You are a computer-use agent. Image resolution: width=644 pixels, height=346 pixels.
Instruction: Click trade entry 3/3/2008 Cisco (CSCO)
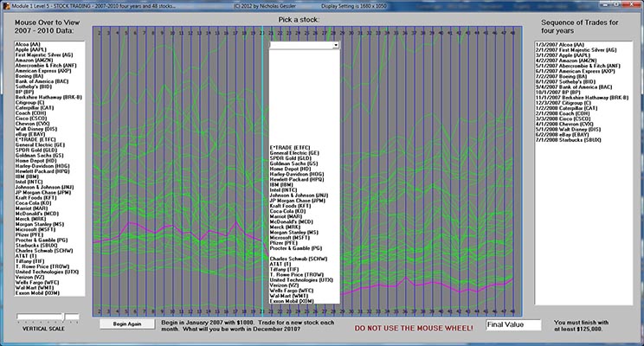(x=563, y=119)
